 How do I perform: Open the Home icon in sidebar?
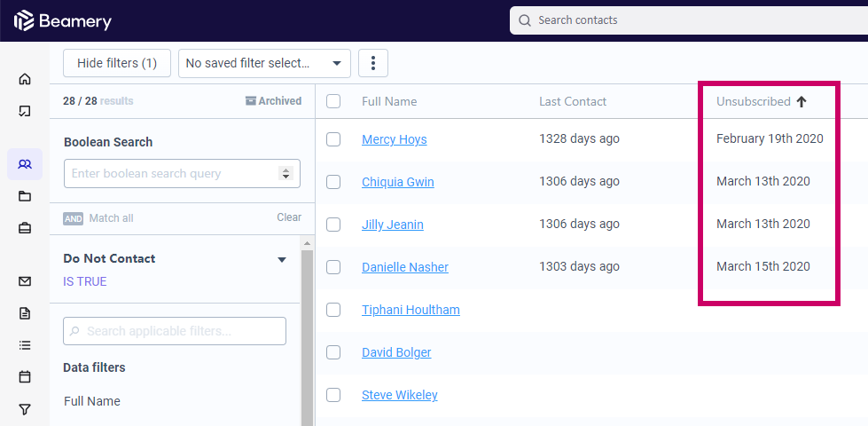pos(24,79)
